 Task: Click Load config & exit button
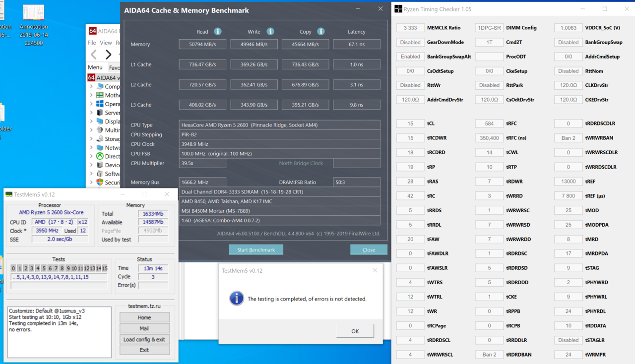[x=144, y=339]
